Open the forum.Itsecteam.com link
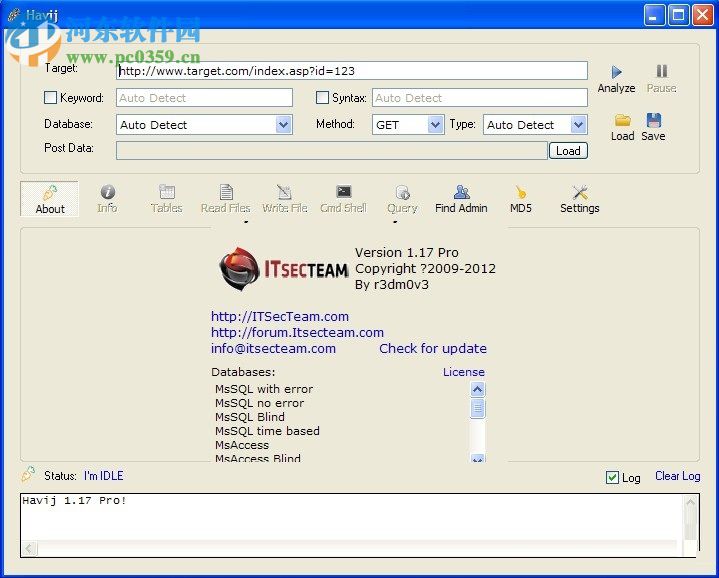This screenshot has width=719, height=578. (x=297, y=332)
